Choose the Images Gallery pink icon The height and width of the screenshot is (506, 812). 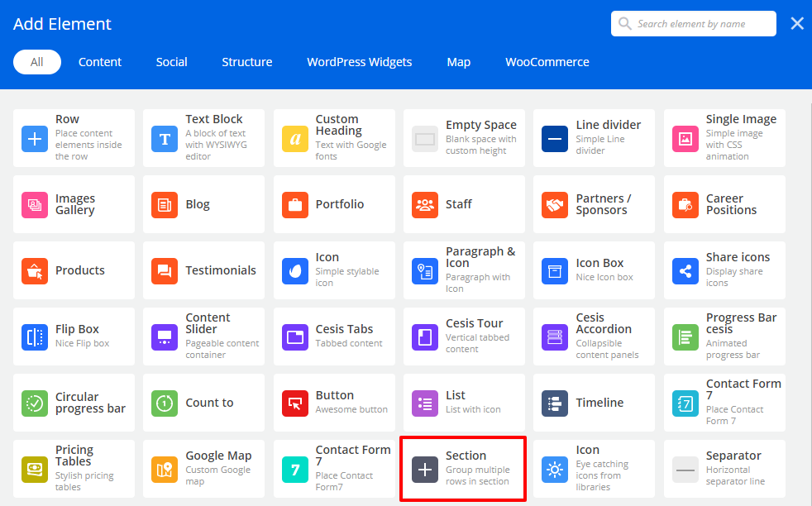(x=35, y=205)
